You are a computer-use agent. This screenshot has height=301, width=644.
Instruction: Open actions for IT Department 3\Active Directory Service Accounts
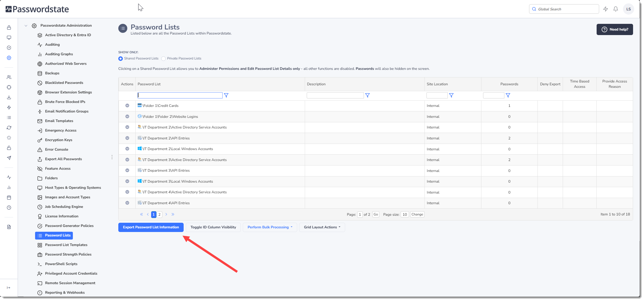[127, 160]
